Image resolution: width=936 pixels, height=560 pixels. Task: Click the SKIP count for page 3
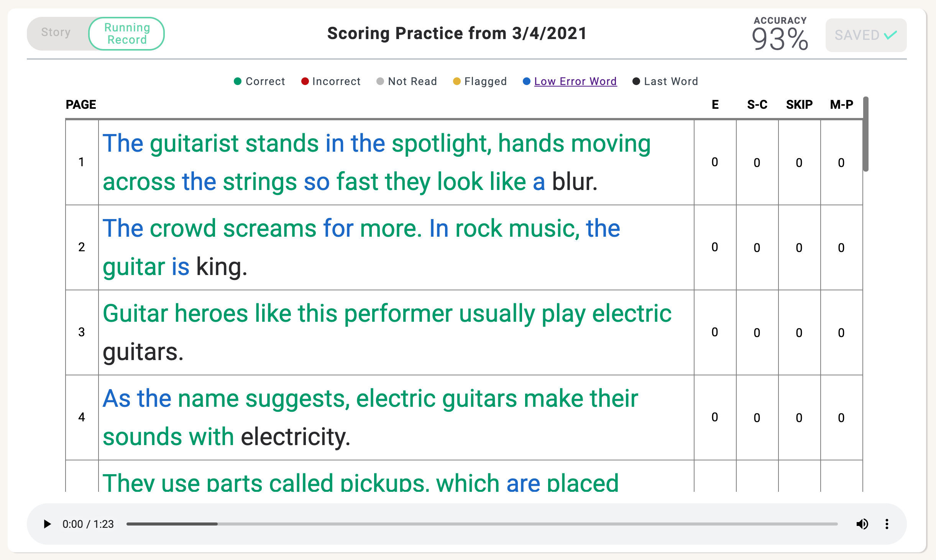[799, 332]
